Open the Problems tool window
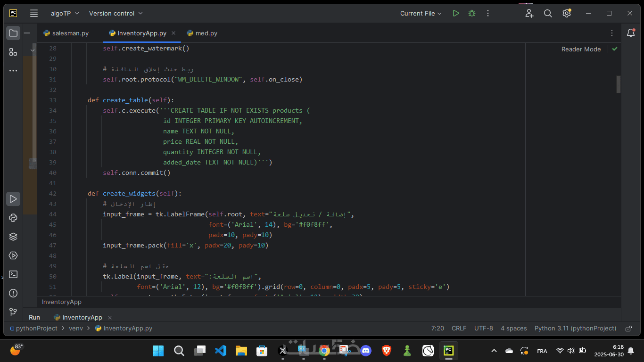644x362 pixels. [13, 293]
